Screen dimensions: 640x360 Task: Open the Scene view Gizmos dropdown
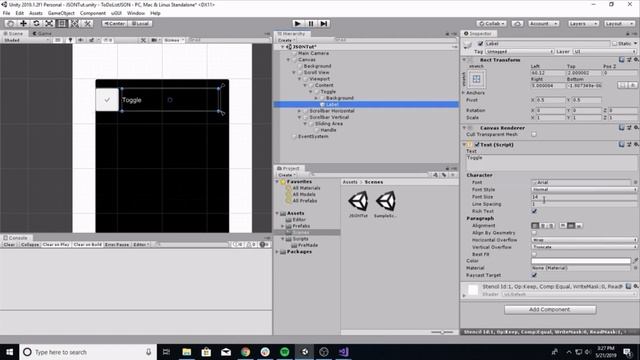[x=174, y=40]
